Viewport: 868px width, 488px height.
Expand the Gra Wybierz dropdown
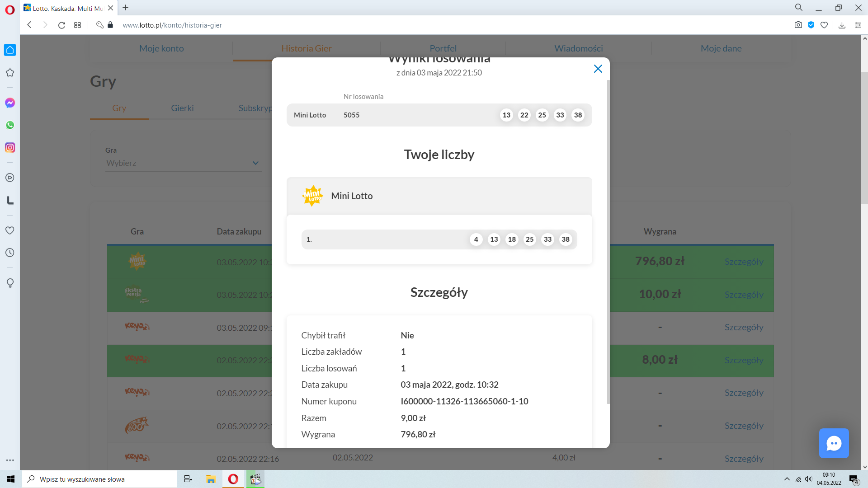tap(183, 163)
